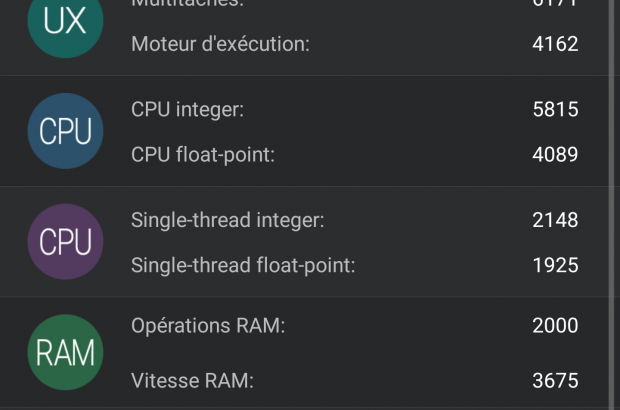Tap the blue CPU icon
620x410 pixels.
point(66,131)
